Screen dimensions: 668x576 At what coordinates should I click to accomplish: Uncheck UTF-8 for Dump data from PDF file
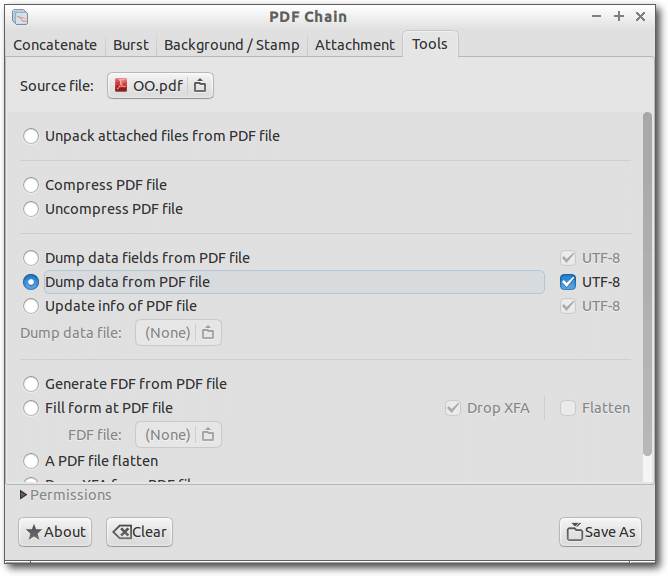pyautogui.click(x=568, y=282)
